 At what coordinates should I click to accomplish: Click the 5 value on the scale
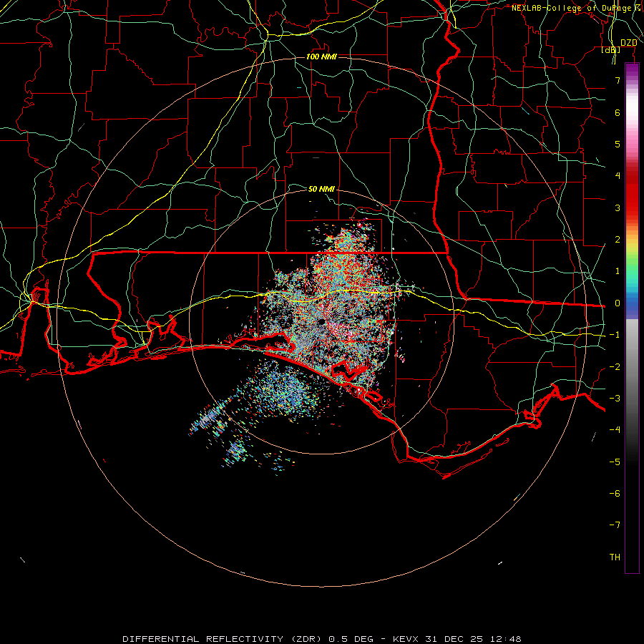tap(618, 144)
